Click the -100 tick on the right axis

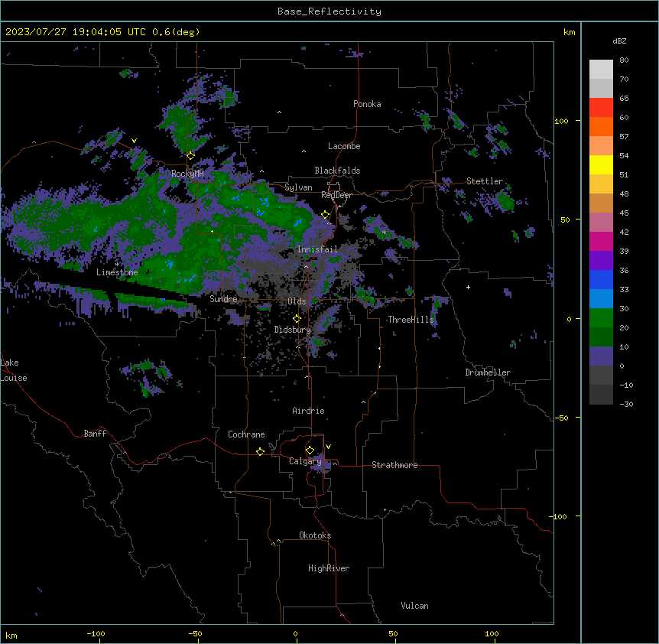[559, 516]
